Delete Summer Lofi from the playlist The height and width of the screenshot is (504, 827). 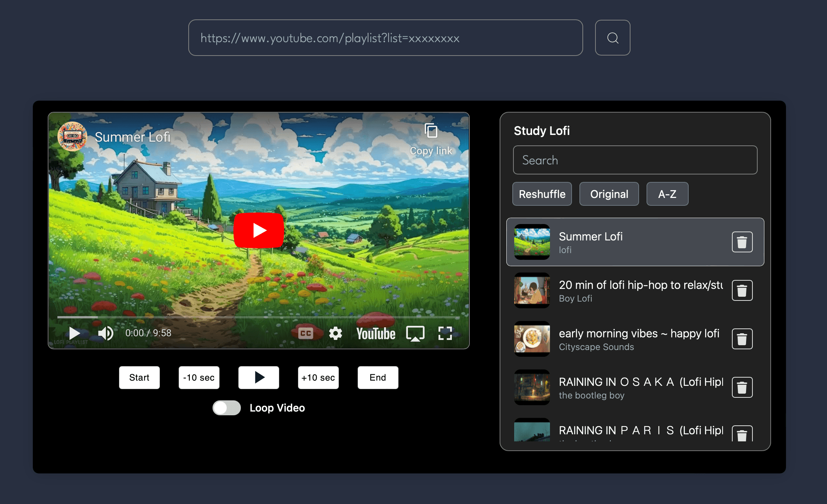pos(742,242)
